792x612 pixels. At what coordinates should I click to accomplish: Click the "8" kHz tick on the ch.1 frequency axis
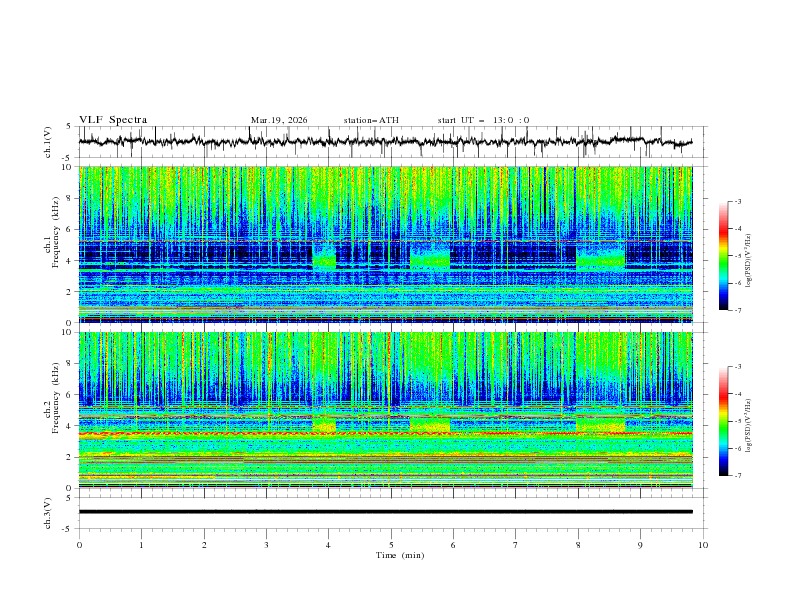[x=70, y=198]
